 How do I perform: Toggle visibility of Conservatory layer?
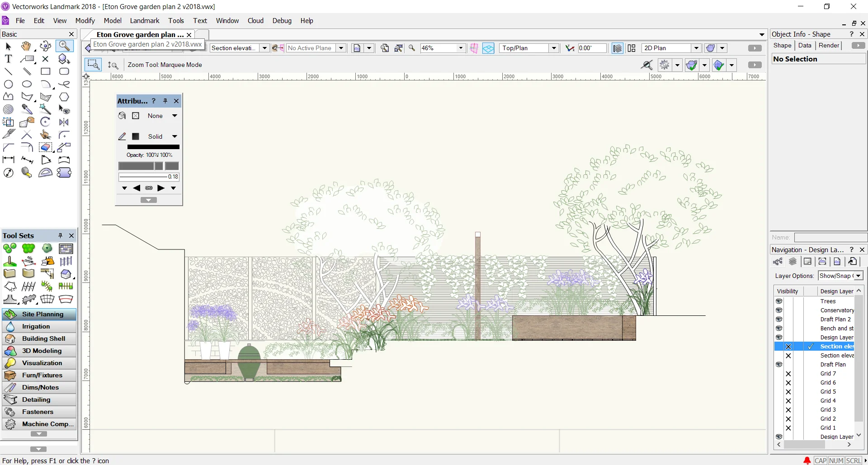[x=779, y=310]
